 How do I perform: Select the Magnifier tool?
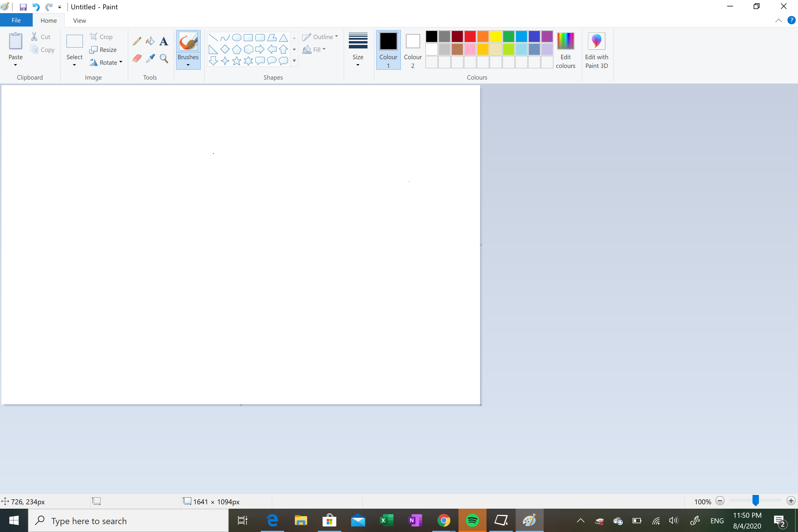click(x=164, y=58)
